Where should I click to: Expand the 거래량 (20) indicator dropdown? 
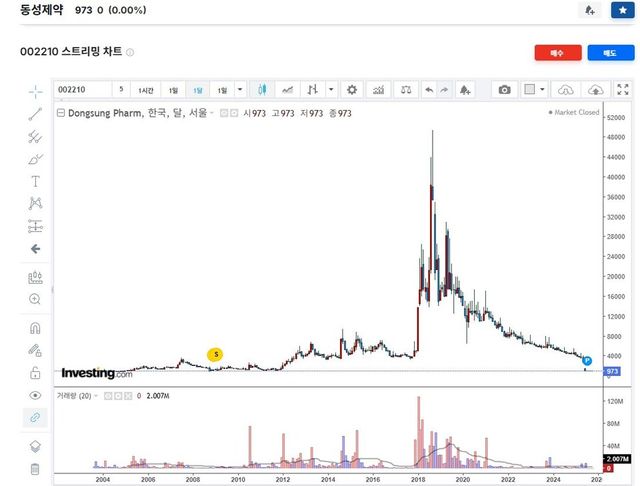click(x=96, y=396)
